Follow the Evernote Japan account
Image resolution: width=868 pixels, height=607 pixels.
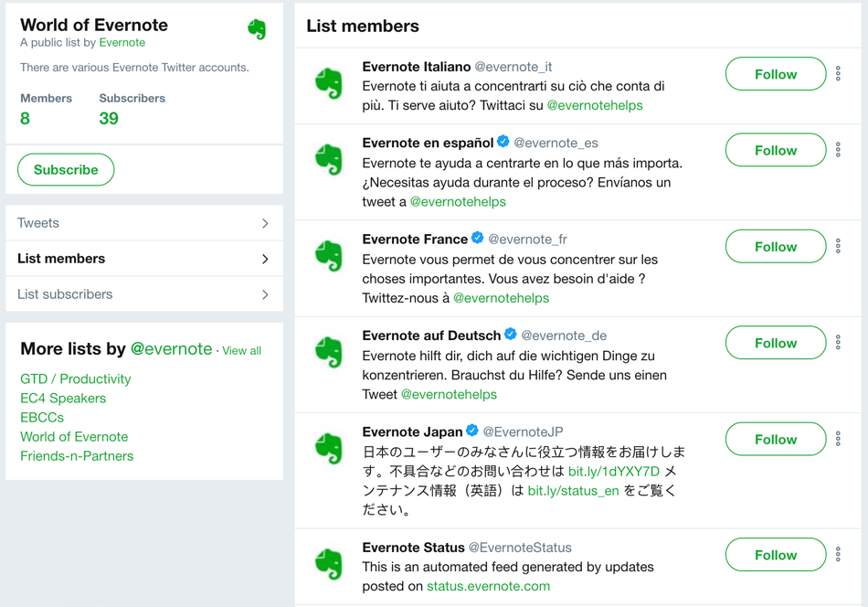click(x=775, y=439)
